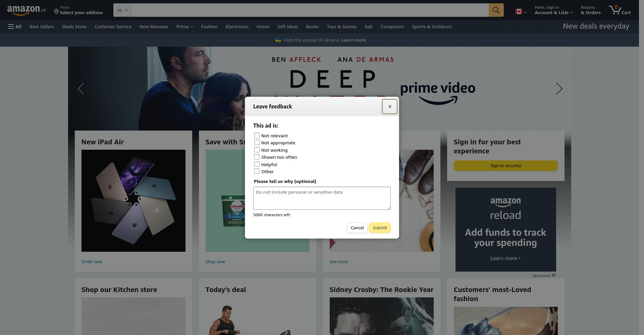
Task: Click the Amazon reload ad banner
Action: [x=505, y=229]
